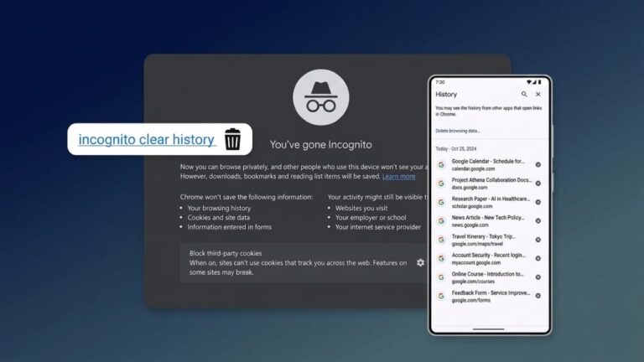The image size is (644, 362).
Task: Open cookie settings gear in Block third-party cookies
Action: pyautogui.click(x=420, y=262)
